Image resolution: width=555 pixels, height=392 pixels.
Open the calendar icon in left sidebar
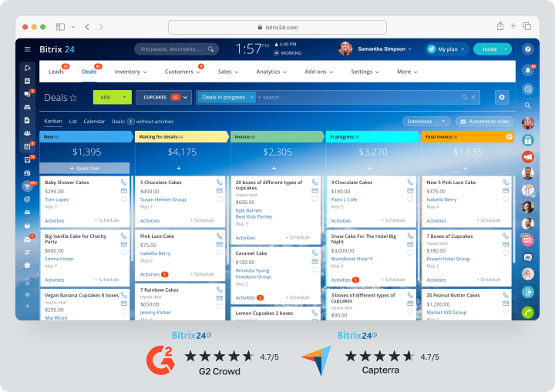click(x=27, y=146)
